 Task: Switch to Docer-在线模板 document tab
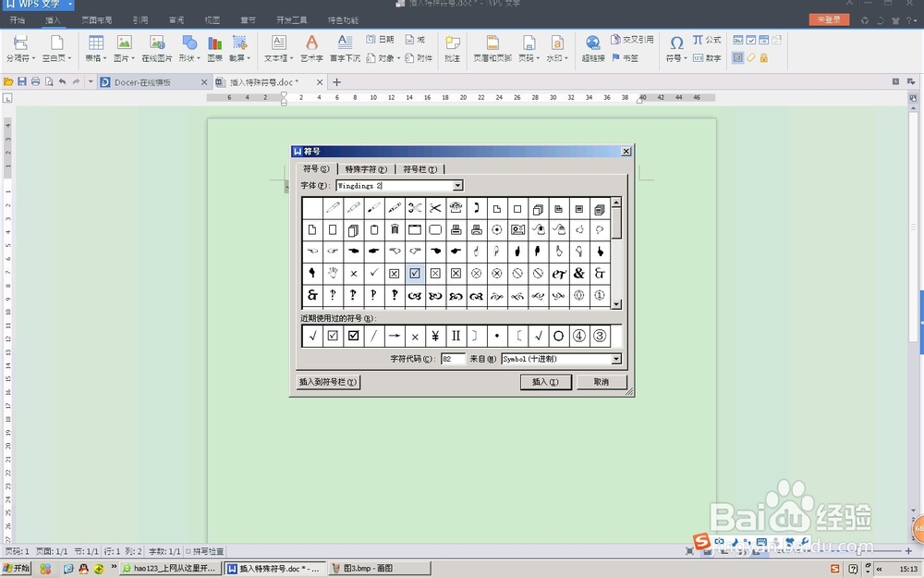[153, 82]
